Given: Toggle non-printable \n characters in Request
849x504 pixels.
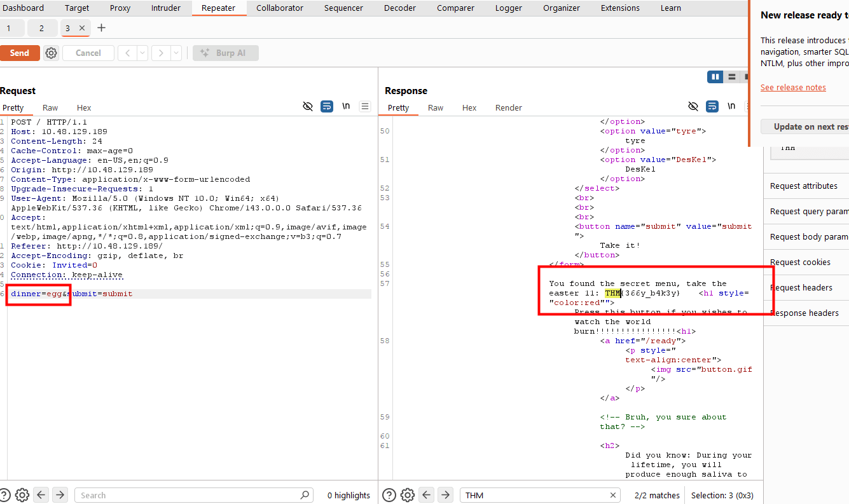Looking at the screenshot, I should coord(346,107).
